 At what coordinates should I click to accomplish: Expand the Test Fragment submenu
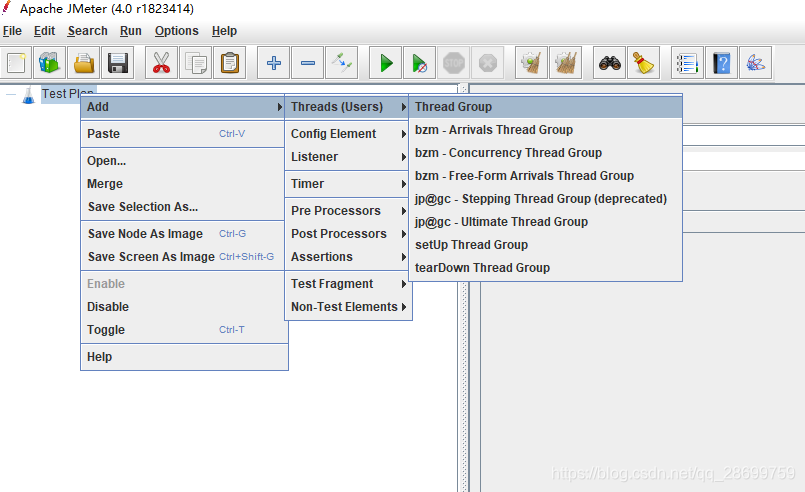(x=347, y=283)
